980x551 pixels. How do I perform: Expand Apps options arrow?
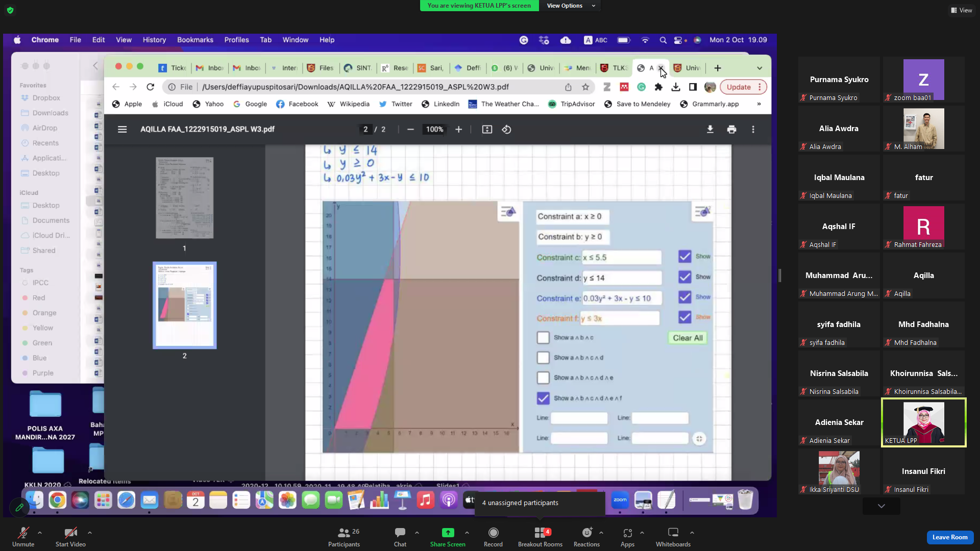click(x=642, y=533)
